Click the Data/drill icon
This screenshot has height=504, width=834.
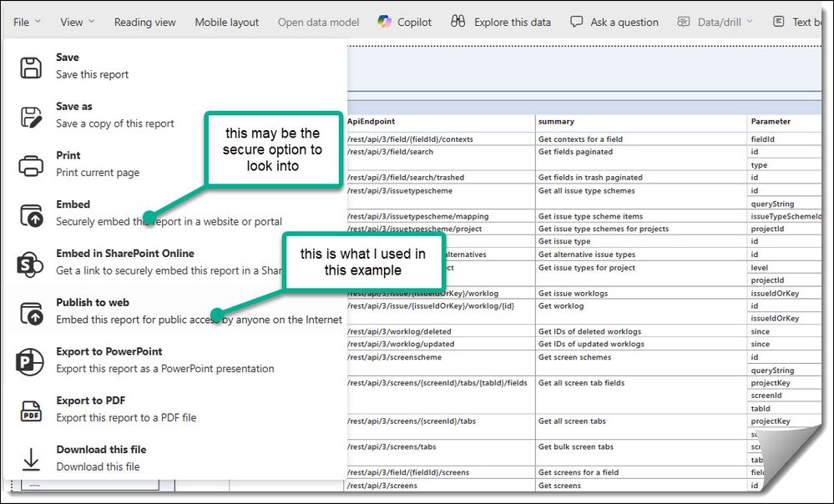coord(684,22)
